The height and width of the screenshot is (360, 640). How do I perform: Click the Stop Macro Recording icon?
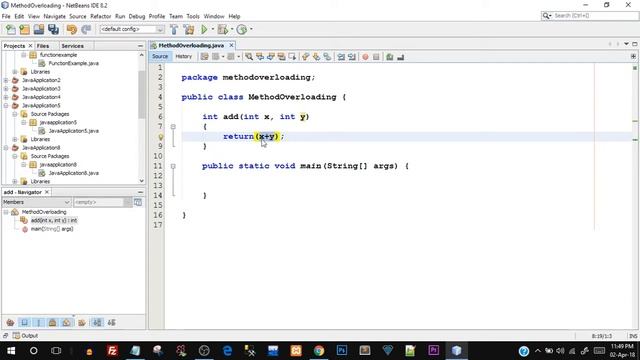376,57
